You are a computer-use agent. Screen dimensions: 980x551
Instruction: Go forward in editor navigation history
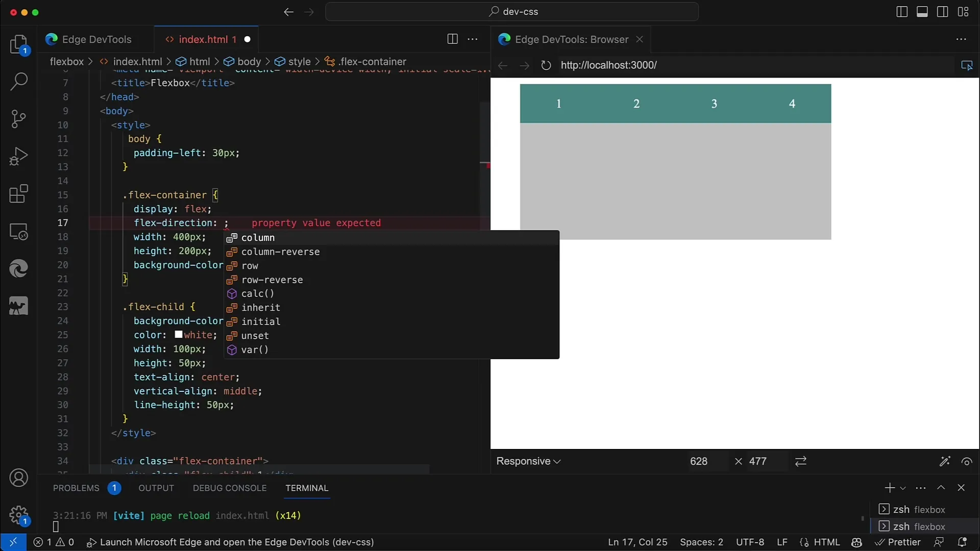tap(309, 12)
